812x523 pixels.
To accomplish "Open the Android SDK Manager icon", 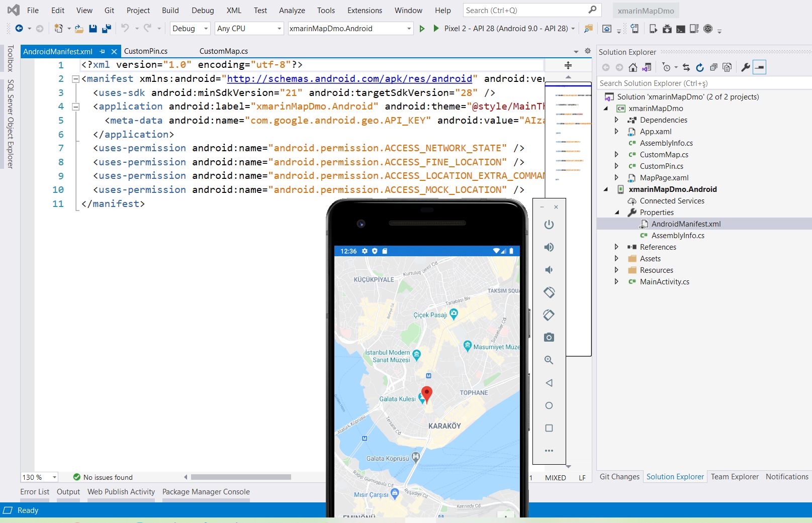I will [x=667, y=29].
